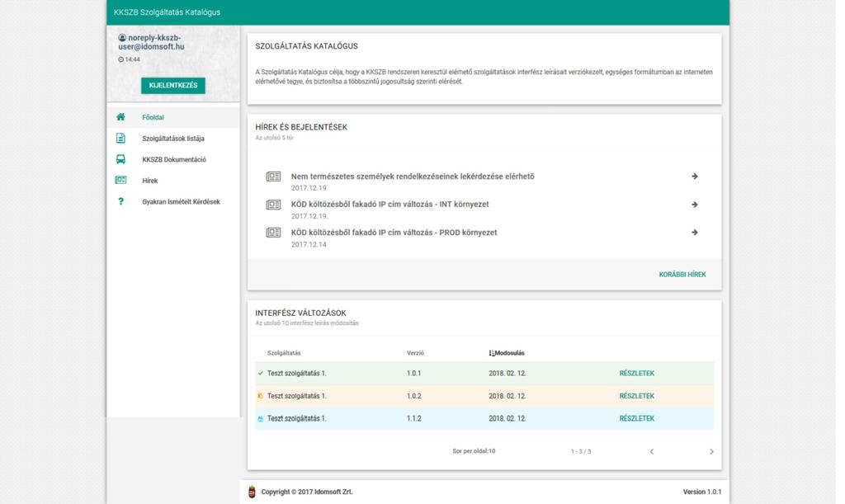This screenshot has height=504, width=845.
Task: Open RÉSZLETEK for version 1.1.2
Action: (x=636, y=418)
